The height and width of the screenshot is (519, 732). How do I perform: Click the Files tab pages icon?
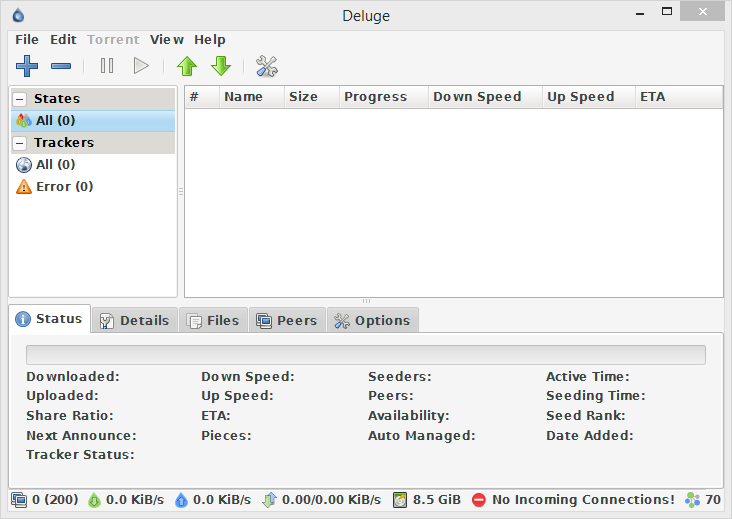coord(194,321)
